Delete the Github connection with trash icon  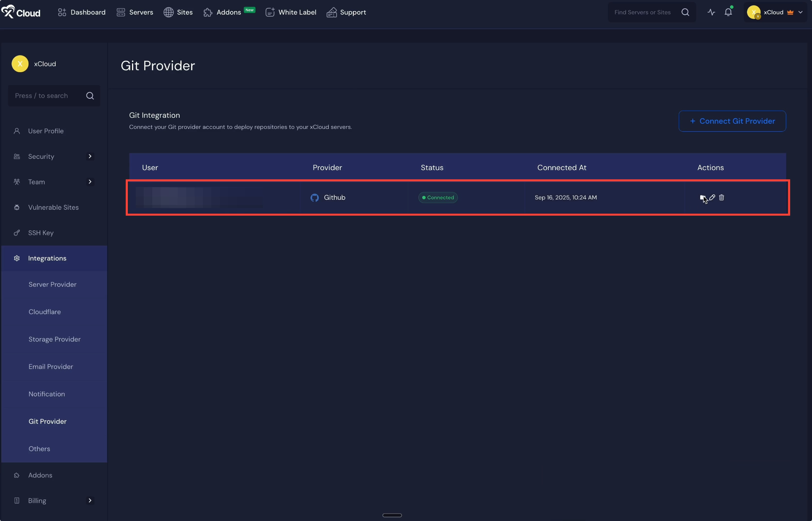[722, 197]
